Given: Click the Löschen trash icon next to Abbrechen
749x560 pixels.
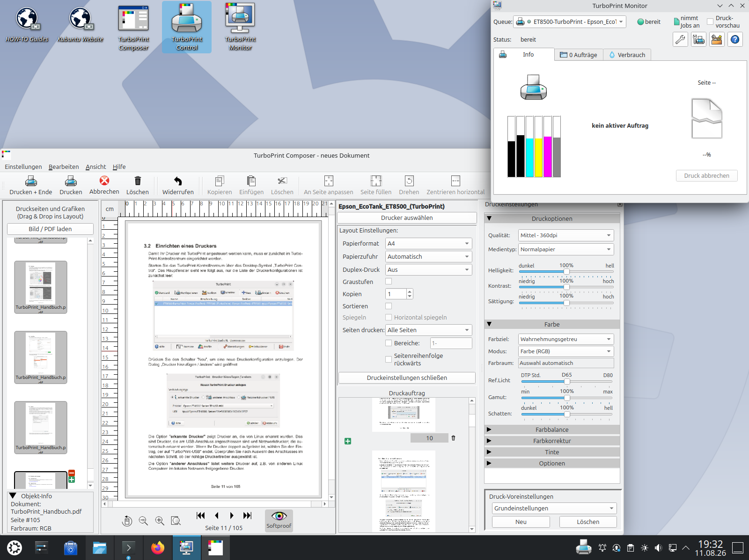Looking at the screenshot, I should [x=138, y=181].
